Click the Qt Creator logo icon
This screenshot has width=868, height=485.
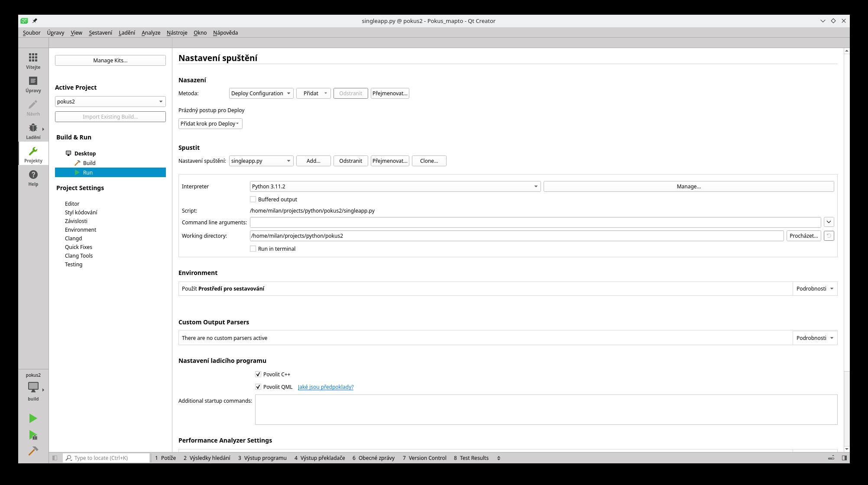[24, 21]
